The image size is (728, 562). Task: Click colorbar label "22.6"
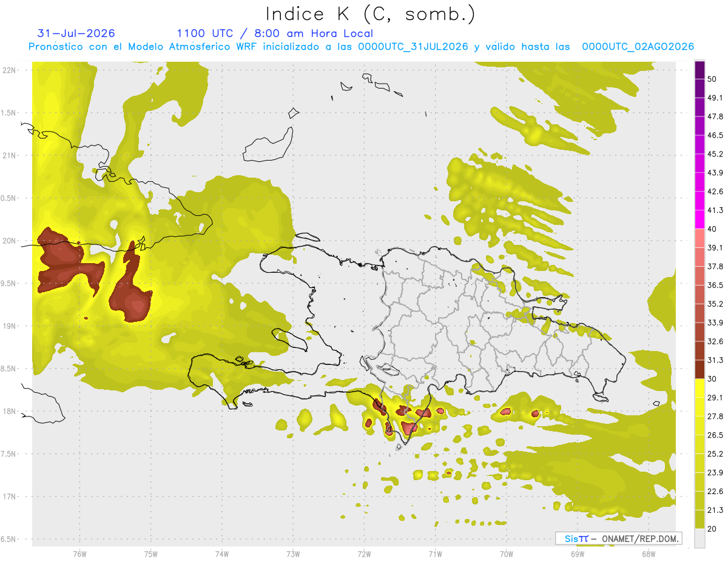coord(715,491)
